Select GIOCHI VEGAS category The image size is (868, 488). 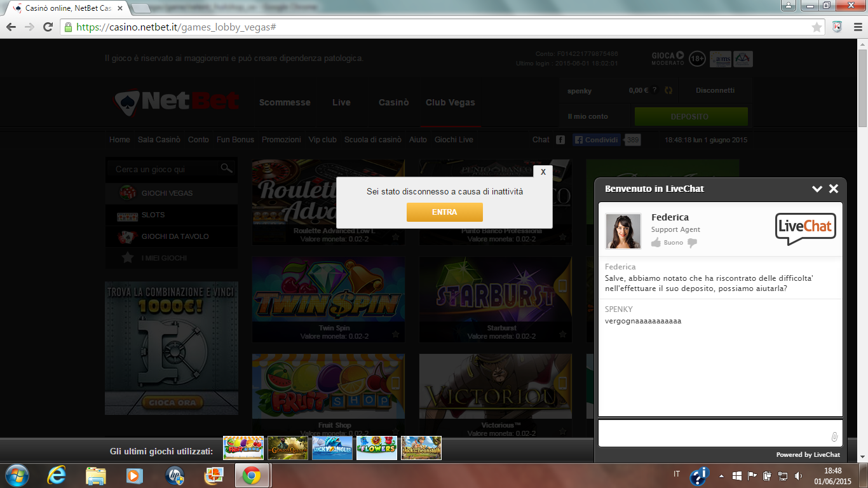[x=172, y=193]
